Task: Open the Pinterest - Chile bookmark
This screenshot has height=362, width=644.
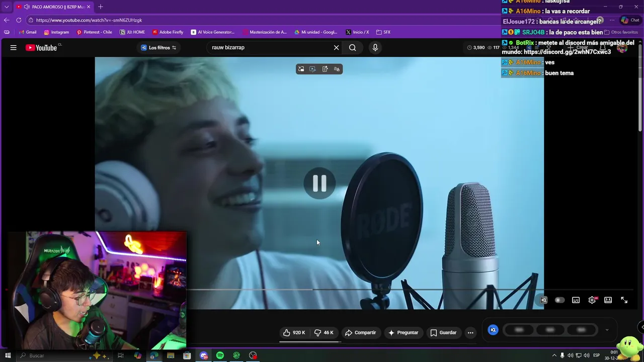Action: [94, 32]
